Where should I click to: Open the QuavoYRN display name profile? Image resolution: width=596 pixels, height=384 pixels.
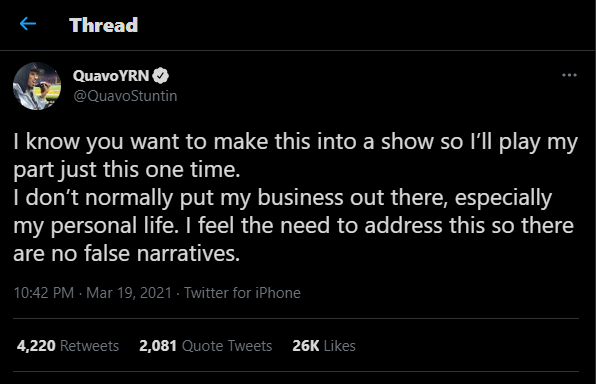click(x=111, y=76)
